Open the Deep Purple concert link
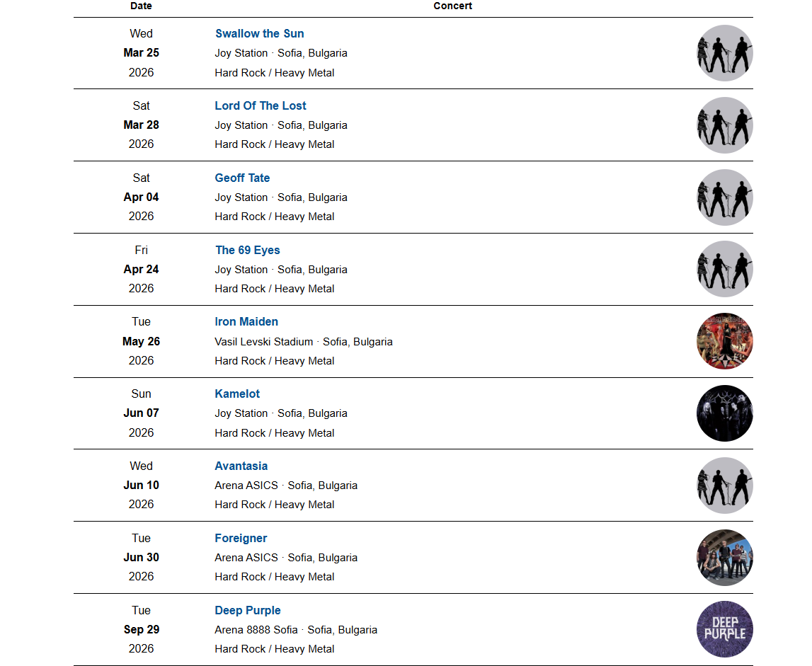 click(247, 610)
